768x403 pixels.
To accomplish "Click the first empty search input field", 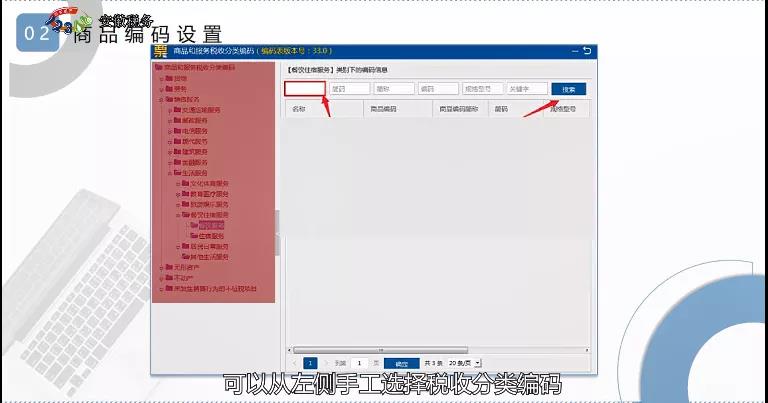I will 305,89.
